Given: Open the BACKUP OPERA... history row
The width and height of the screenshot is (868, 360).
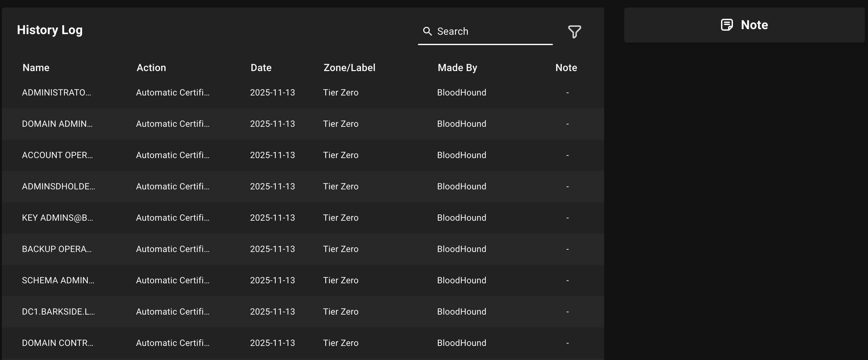Looking at the screenshot, I should coord(57,249).
